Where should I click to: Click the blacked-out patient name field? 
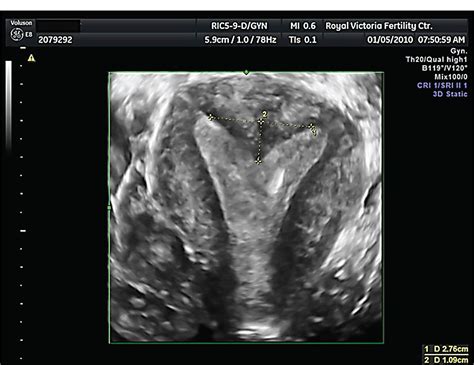[58, 26]
